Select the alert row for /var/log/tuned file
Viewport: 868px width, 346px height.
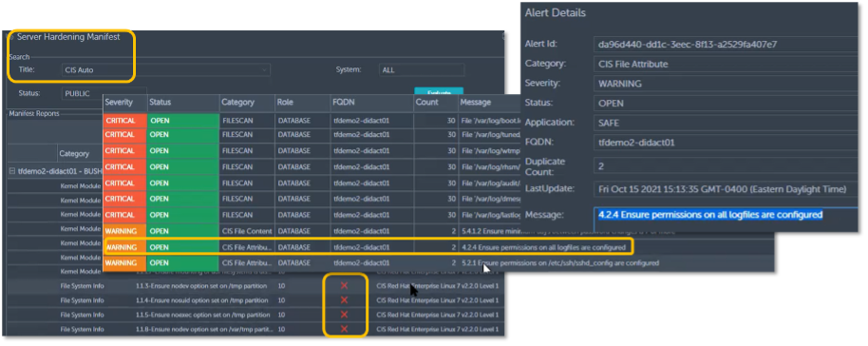(311, 135)
